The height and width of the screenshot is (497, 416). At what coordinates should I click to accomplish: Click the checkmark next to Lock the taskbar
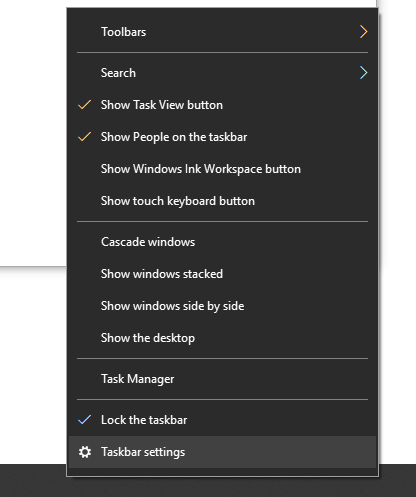(85, 420)
